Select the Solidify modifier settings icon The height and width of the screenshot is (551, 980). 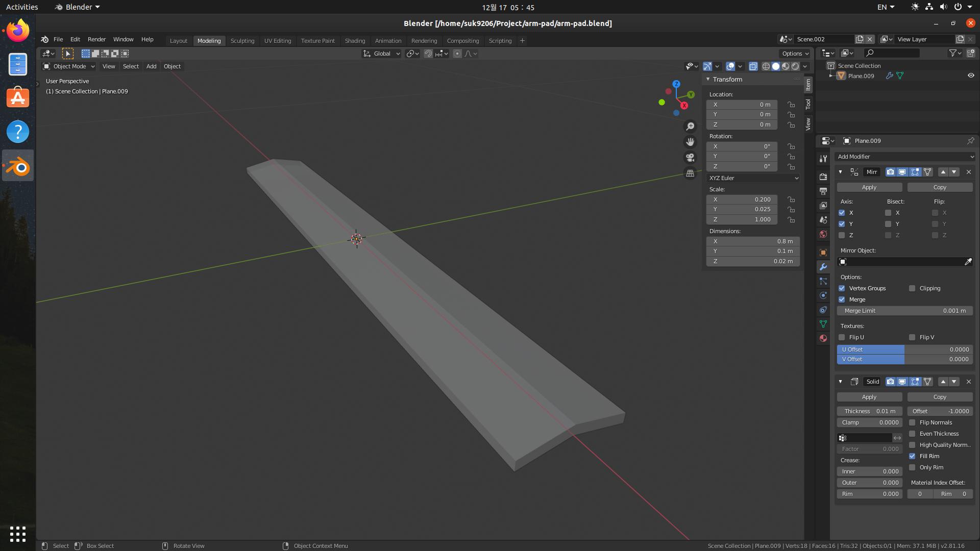tap(853, 382)
